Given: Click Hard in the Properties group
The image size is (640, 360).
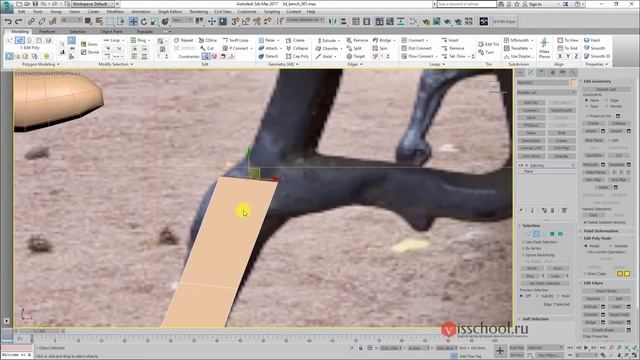Looking at the screenshot, I should point(592,40).
